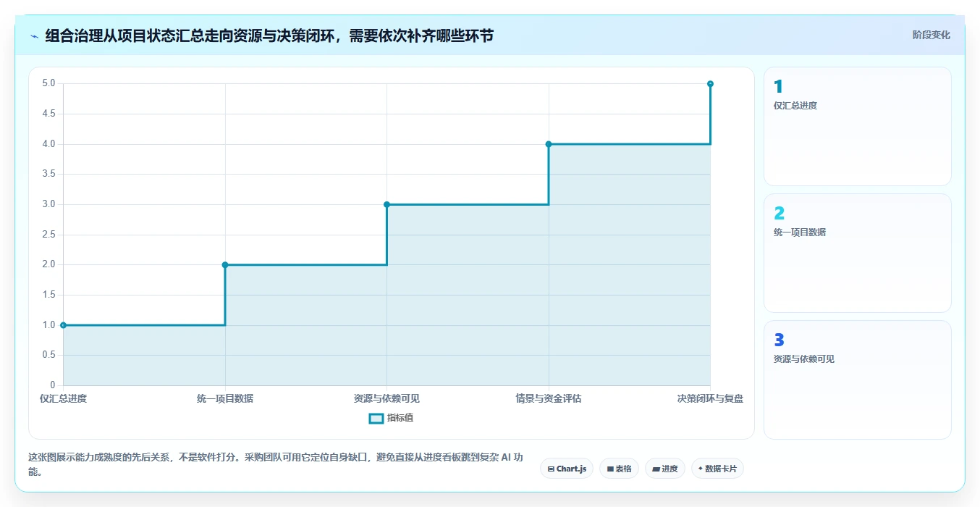Image resolution: width=980 pixels, height=507 pixels.
Task: Click the 数据卡片 chip sparkle icon
Action: click(701, 469)
